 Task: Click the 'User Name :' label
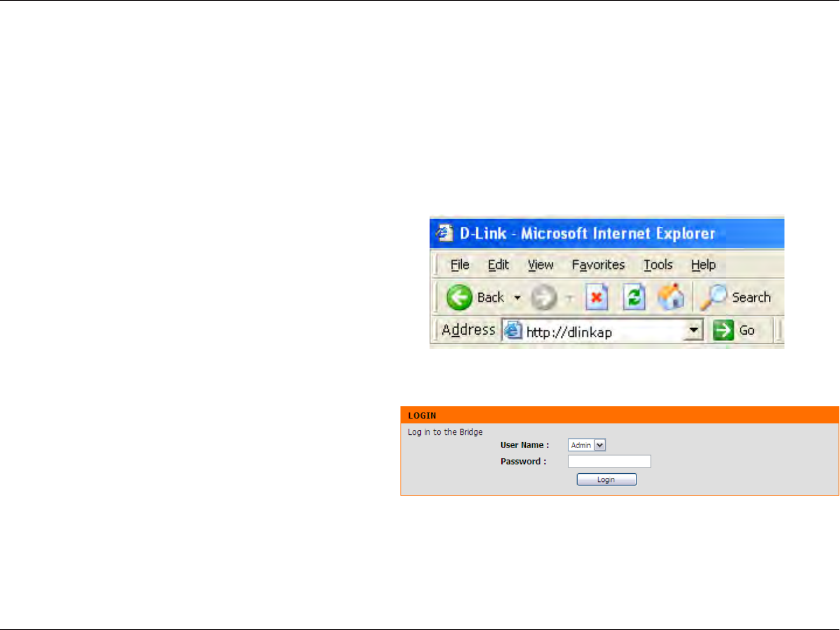tap(525, 445)
